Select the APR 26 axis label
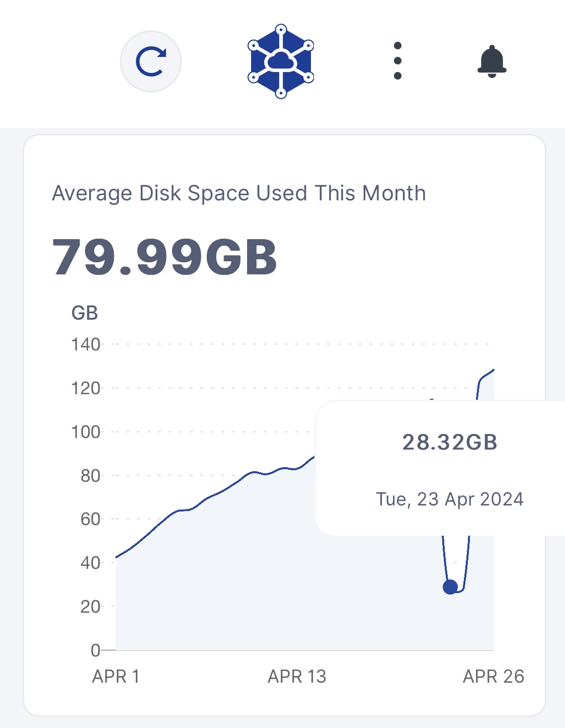Viewport: 565px width, 728px height. 493,676
